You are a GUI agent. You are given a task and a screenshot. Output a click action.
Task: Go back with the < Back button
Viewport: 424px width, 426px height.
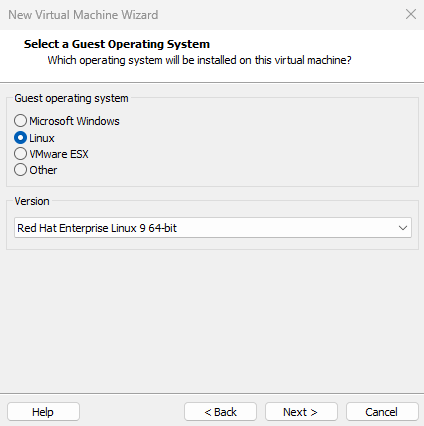coord(220,412)
